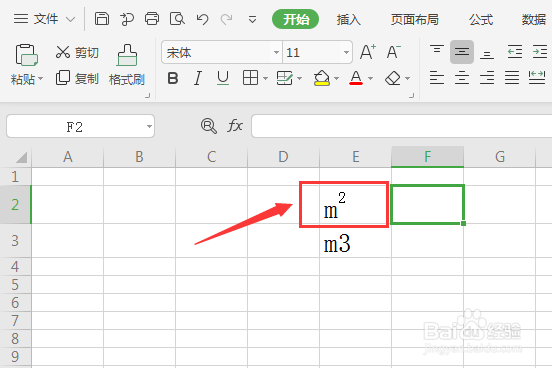
Task: Open the font size box showing 11
Action: pyautogui.click(x=317, y=52)
